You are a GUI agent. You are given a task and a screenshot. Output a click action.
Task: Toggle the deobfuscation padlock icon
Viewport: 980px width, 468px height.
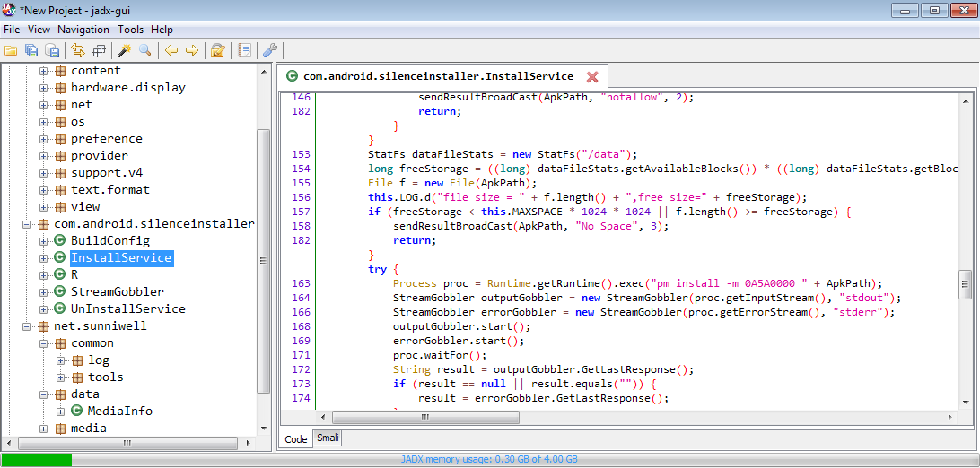pos(217,50)
